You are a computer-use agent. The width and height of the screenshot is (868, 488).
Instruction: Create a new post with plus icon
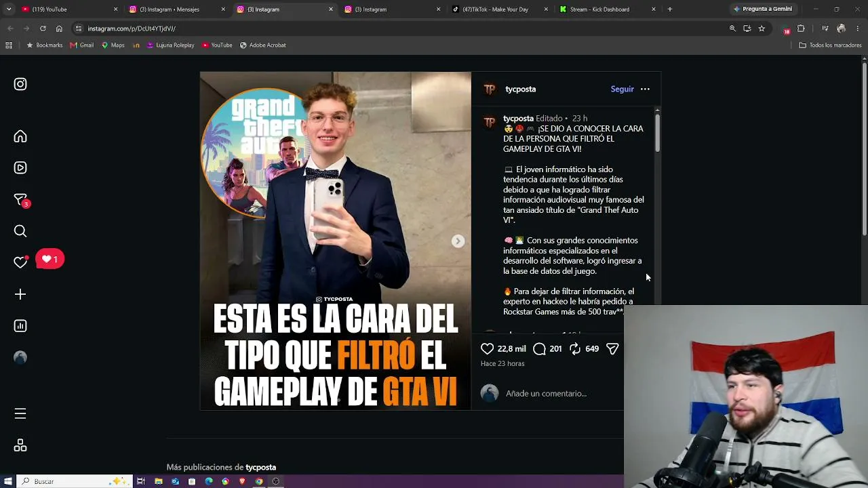tap(20, 294)
